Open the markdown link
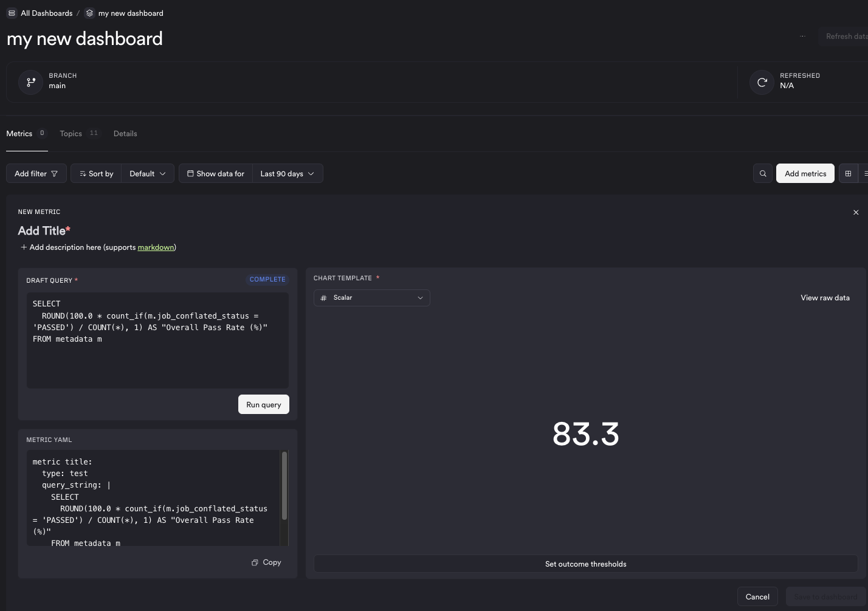Image resolution: width=868 pixels, height=611 pixels. click(156, 247)
